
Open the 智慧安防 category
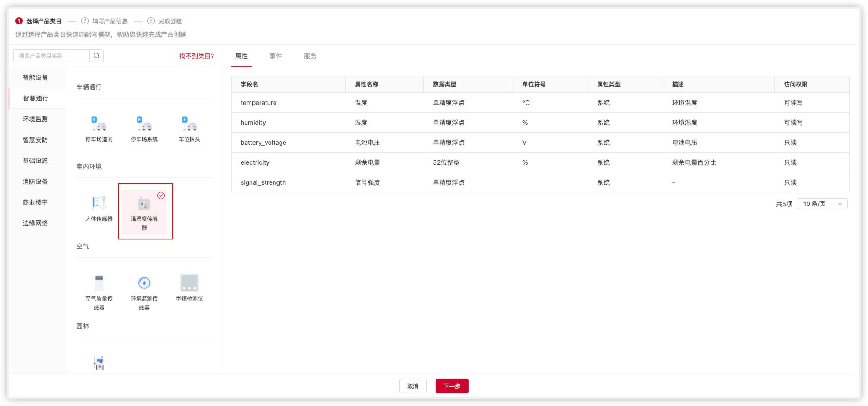(38, 140)
